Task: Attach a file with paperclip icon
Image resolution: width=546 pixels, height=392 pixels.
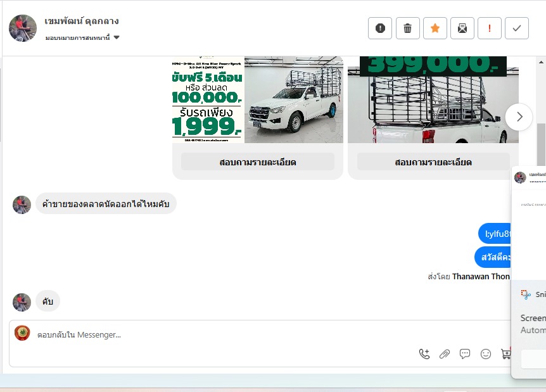Action: tap(444, 354)
